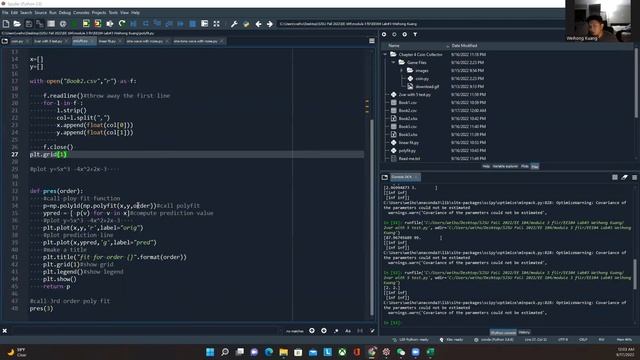This screenshot has width=640, height=360.
Task: Close the find bar with the X
Action: click(5, 331)
